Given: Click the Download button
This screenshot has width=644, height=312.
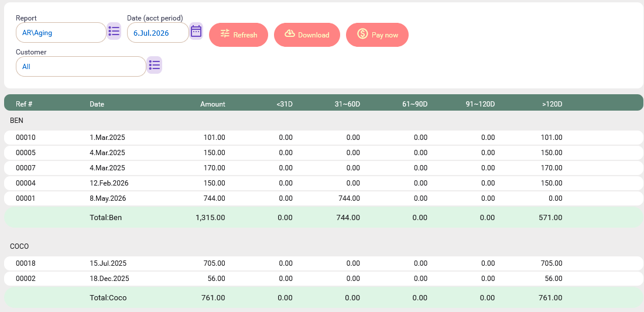Looking at the screenshot, I should tap(307, 35).
